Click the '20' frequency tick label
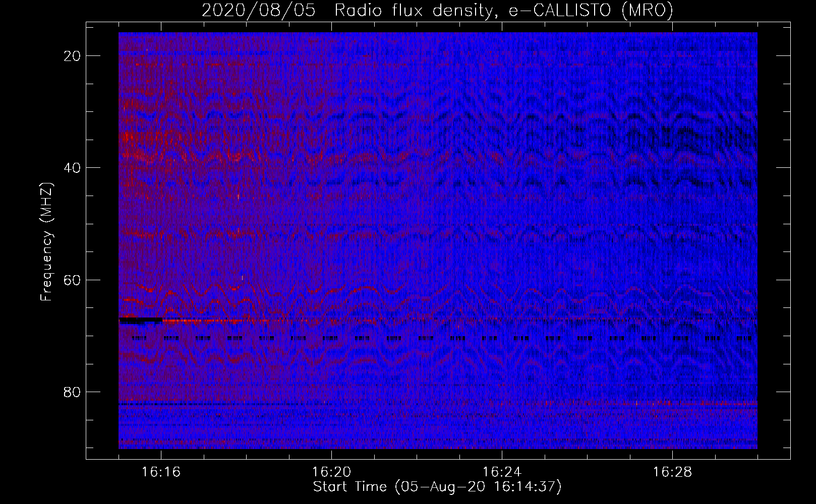 pyautogui.click(x=73, y=56)
